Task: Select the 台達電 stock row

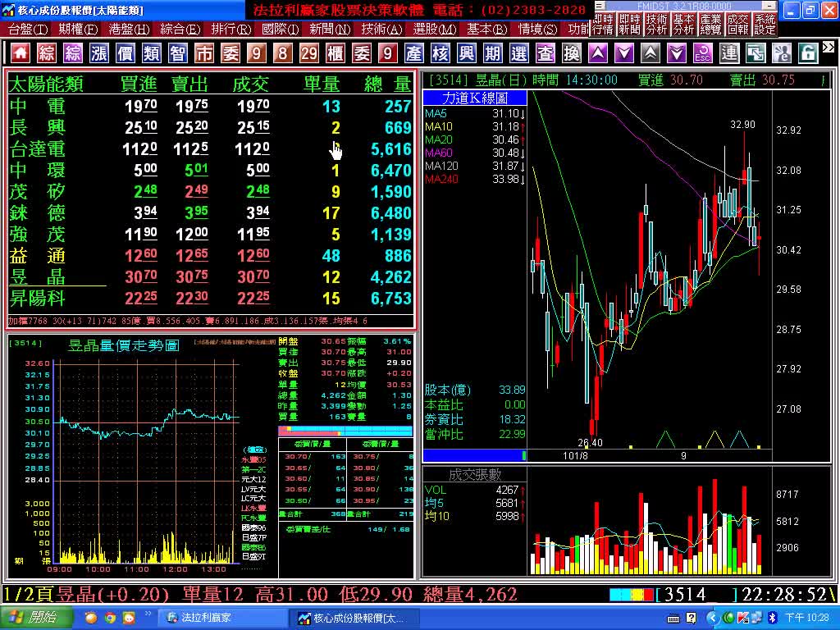Action: coord(211,149)
